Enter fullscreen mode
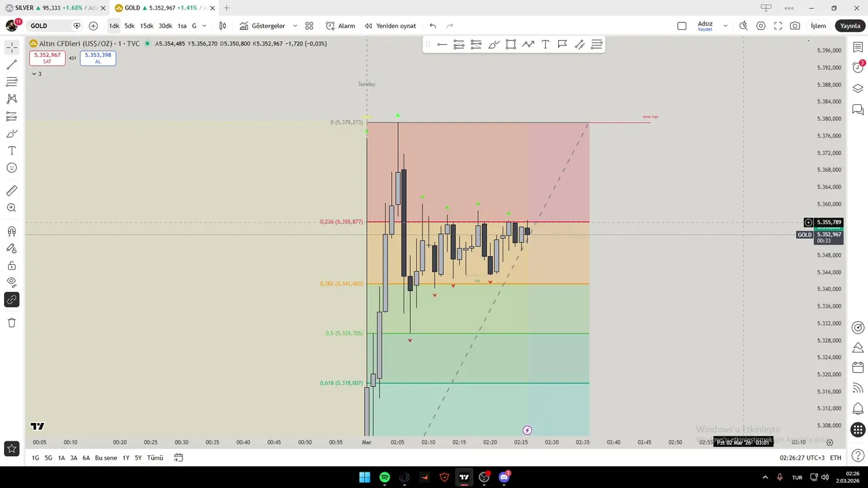Screen dimensions: 868x488 [778, 26]
